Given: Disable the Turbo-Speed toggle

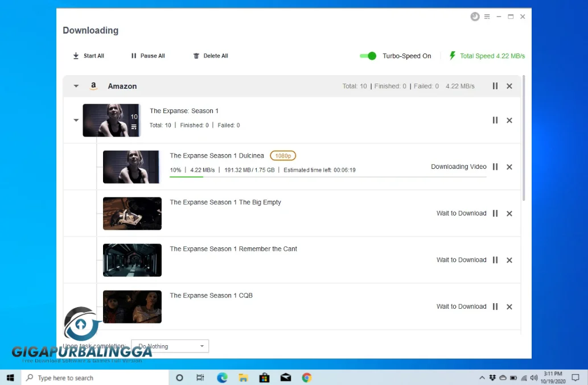Looking at the screenshot, I should [x=368, y=56].
